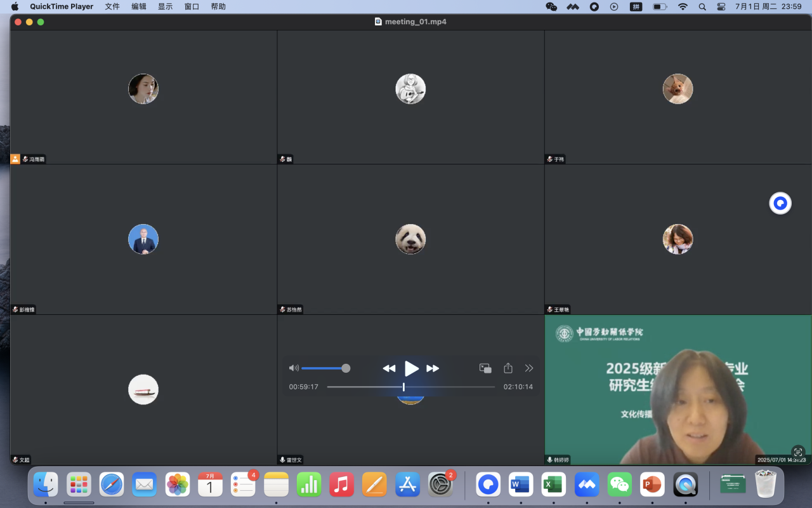Enable picture-in-picture mode for the video
The image size is (812, 508).
click(485, 368)
